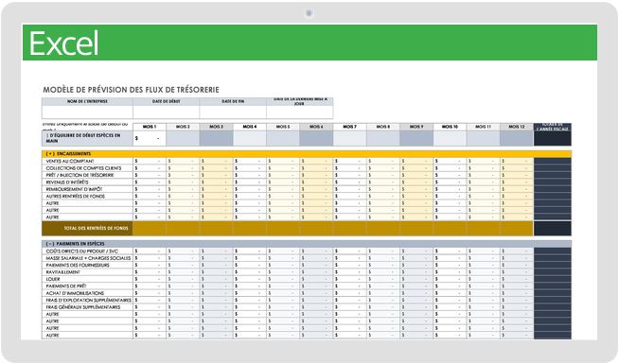Select the MASSE SALARIALE + CHARGES SOCIALES row

point(87,258)
